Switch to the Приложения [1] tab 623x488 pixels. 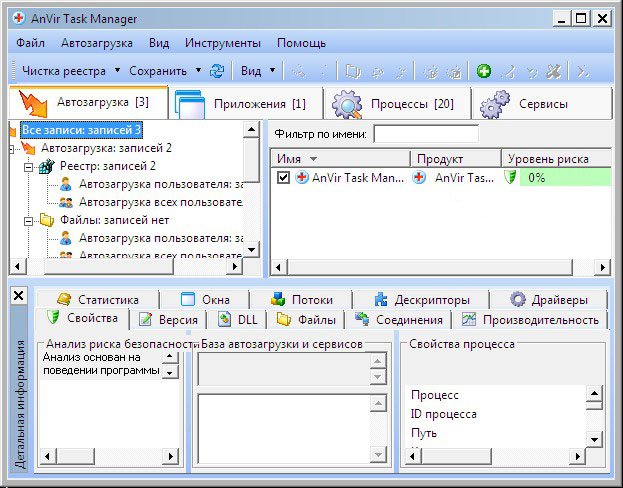click(245, 104)
